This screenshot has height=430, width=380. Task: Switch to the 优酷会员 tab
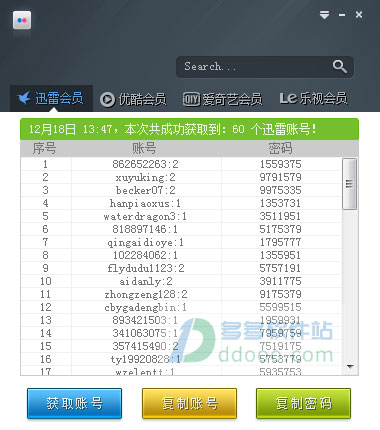(x=133, y=99)
